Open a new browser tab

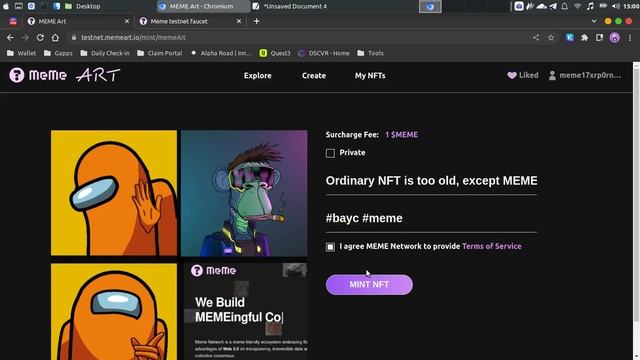tap(256, 21)
